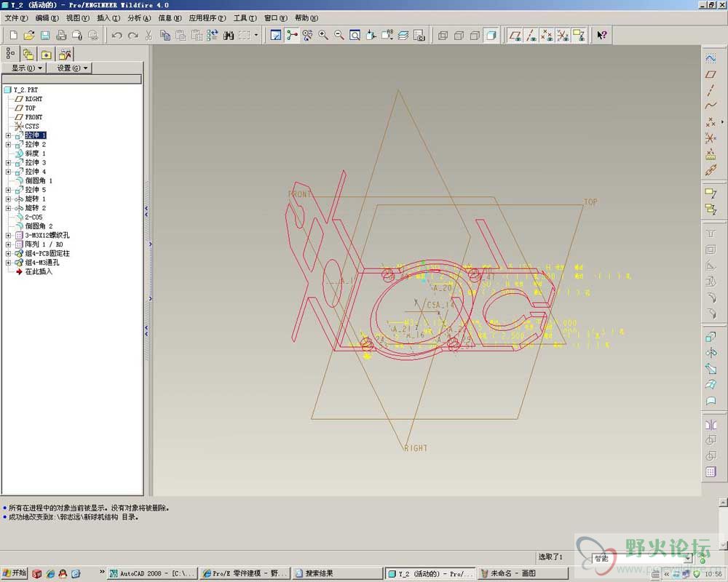Switch to model tree tab
728x582 pixels.
10,54
